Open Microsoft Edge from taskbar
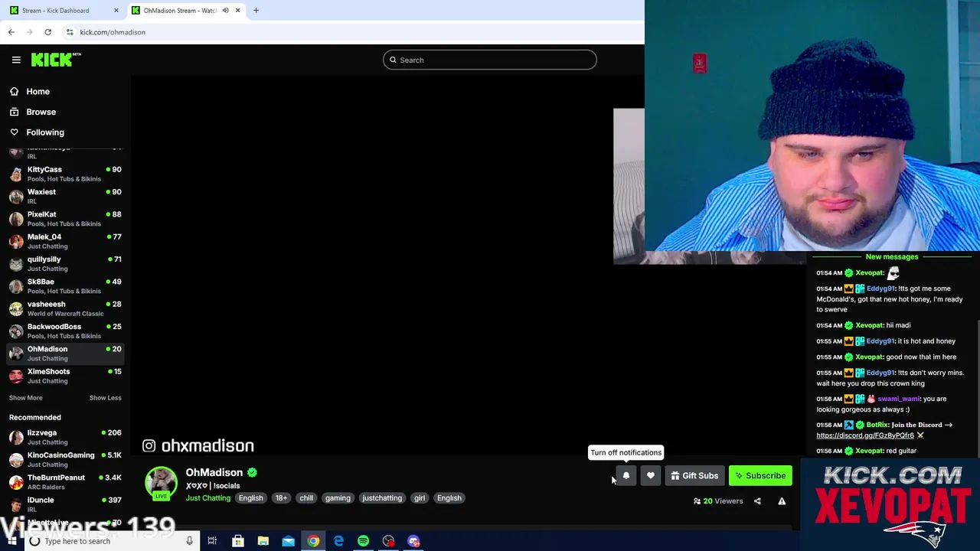980x551 pixels. (x=338, y=541)
